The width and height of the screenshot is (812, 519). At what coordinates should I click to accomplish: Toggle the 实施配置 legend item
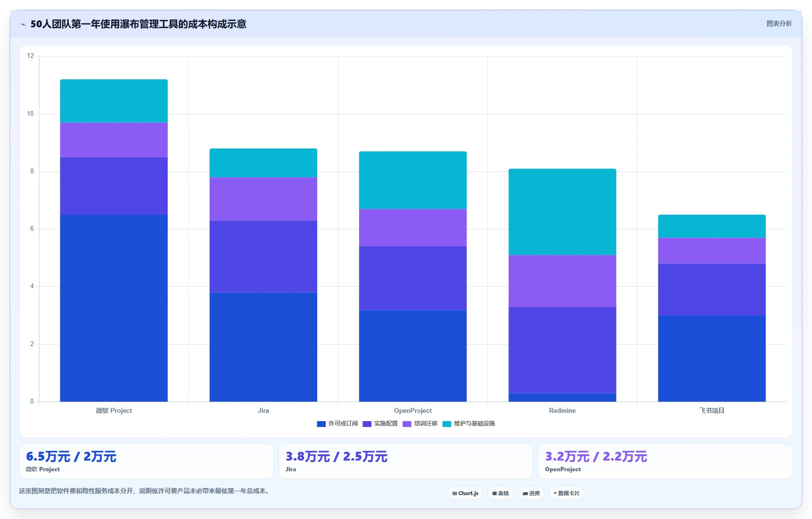coord(380,424)
